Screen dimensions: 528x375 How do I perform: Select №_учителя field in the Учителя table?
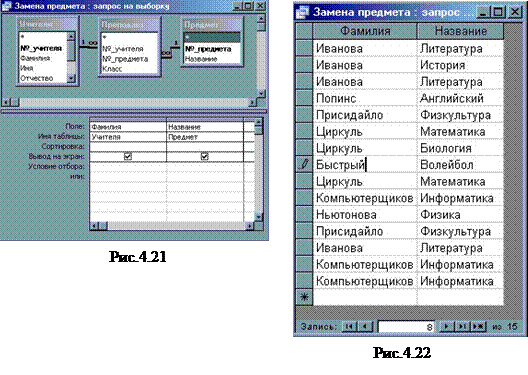(41, 48)
